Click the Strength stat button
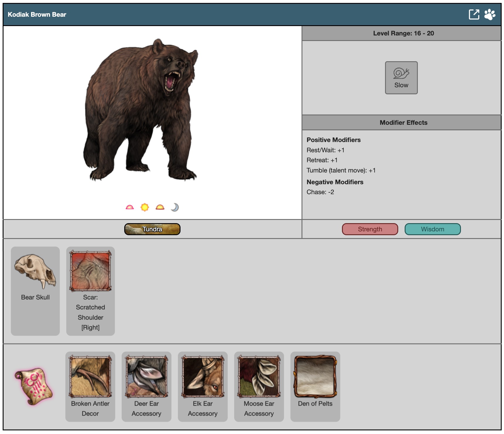 click(370, 229)
